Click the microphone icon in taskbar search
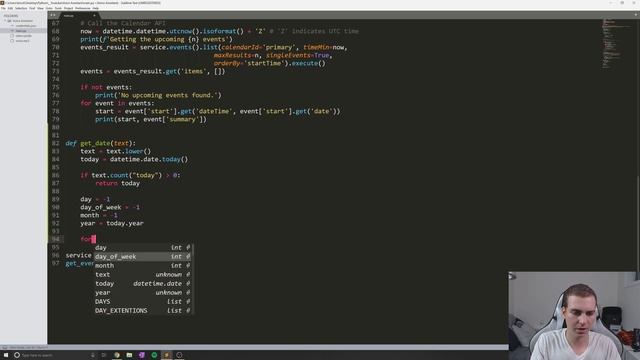This screenshot has height=360, width=640. tap(93, 355)
